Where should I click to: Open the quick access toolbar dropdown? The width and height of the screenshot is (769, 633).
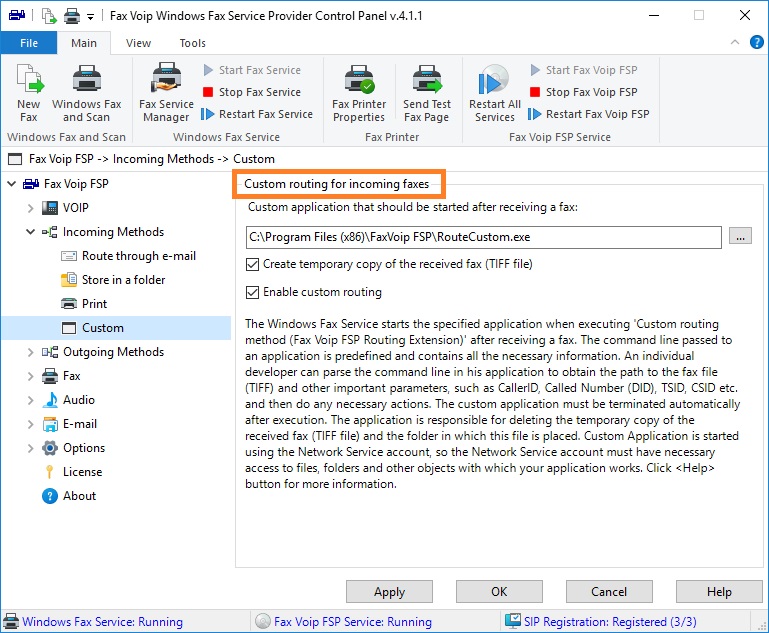(90, 17)
